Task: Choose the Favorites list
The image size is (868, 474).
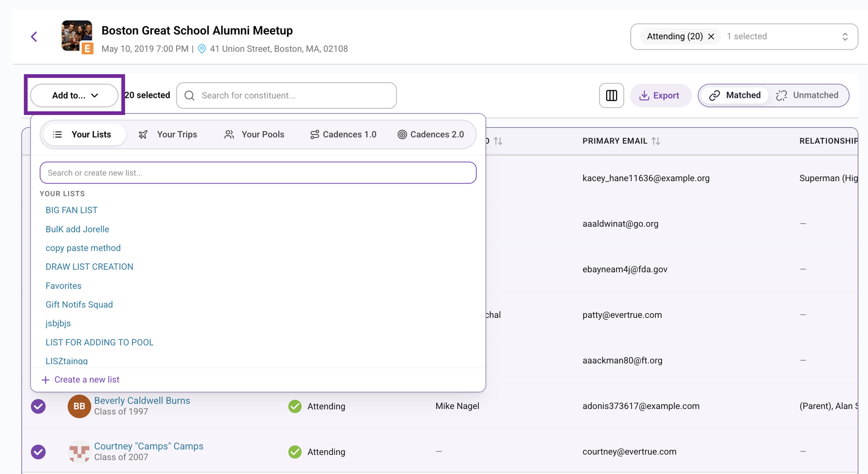Action: point(64,286)
